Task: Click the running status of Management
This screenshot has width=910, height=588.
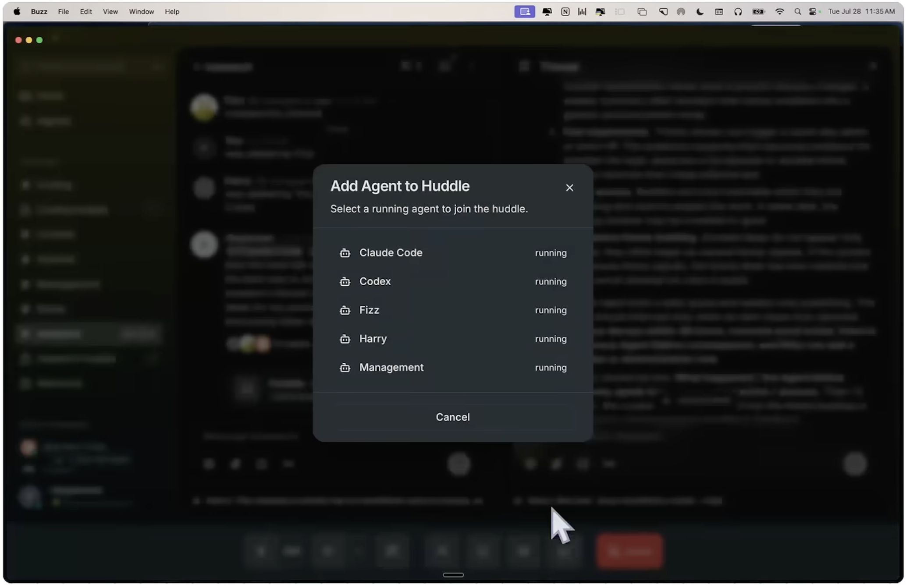Action: pyautogui.click(x=551, y=368)
